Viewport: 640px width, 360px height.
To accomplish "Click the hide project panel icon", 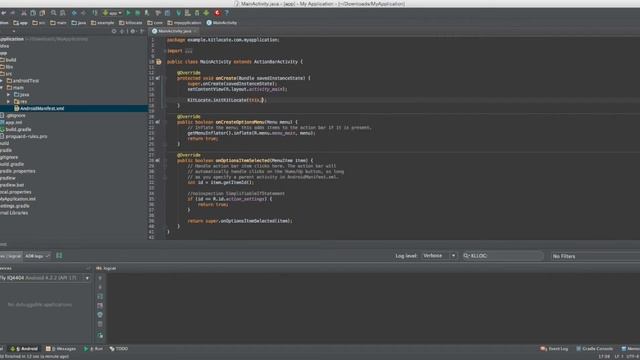I will (x=142, y=31).
